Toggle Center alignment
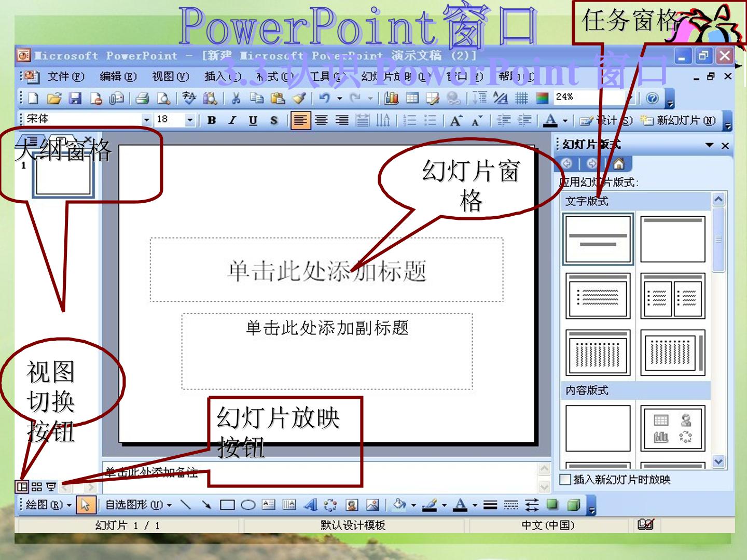 point(321,121)
